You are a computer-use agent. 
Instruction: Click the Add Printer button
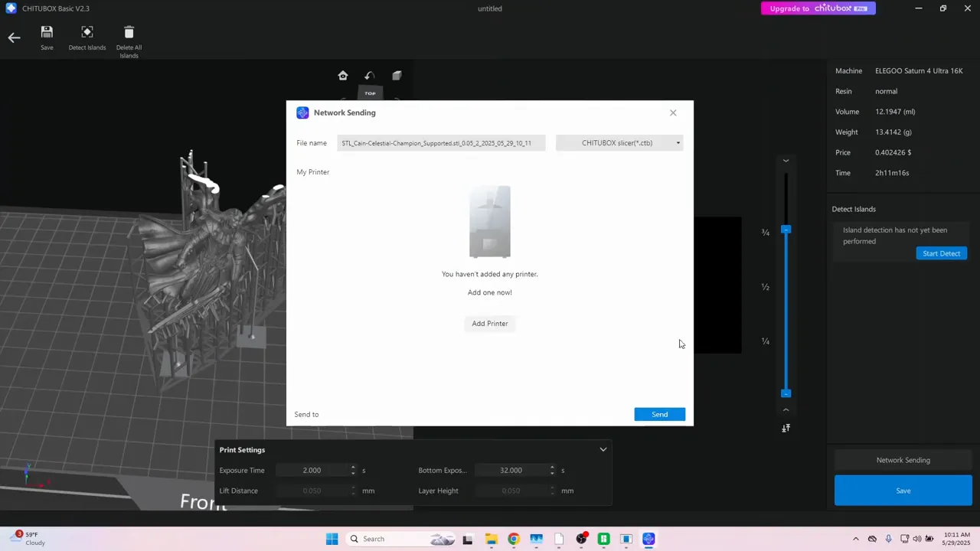click(x=489, y=323)
